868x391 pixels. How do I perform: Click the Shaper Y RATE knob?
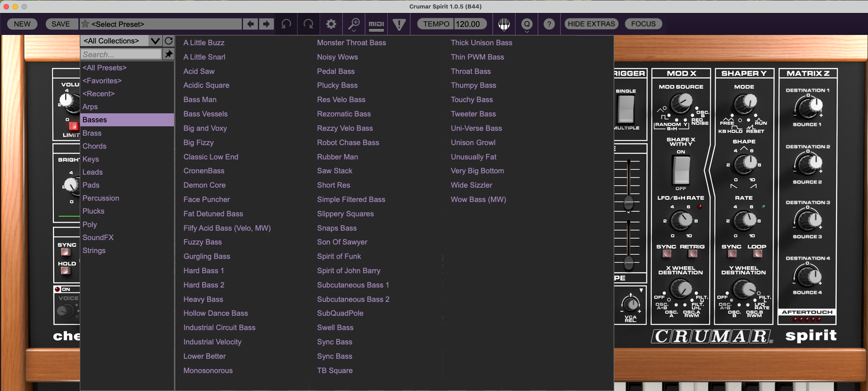pos(744,220)
